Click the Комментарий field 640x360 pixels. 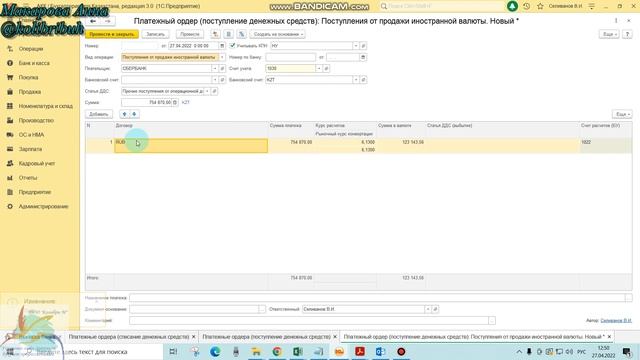coord(309,320)
